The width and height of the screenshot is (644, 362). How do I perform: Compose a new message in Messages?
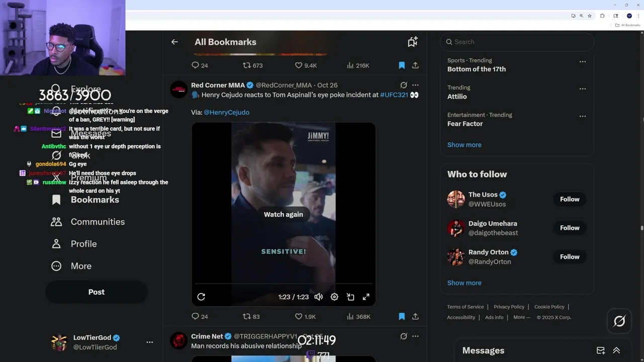pyautogui.click(x=601, y=350)
